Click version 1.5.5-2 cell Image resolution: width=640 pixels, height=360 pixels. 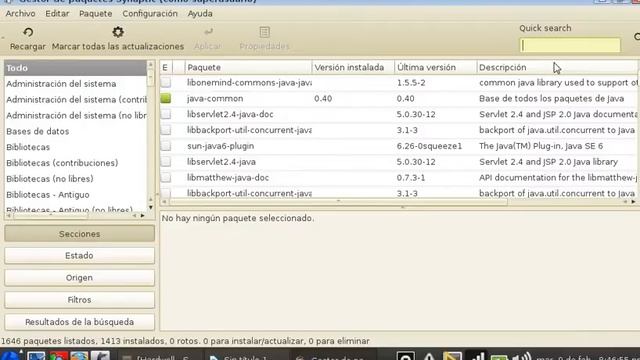click(x=411, y=82)
